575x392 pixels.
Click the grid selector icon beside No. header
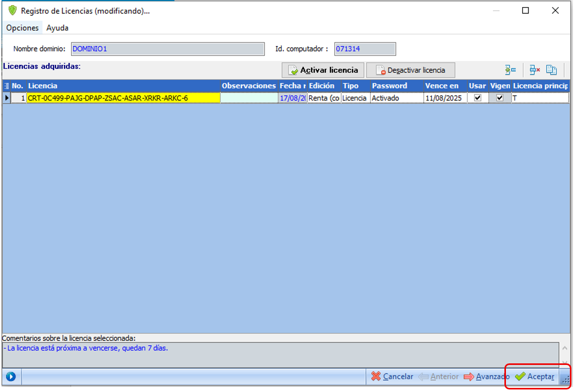pos(7,86)
